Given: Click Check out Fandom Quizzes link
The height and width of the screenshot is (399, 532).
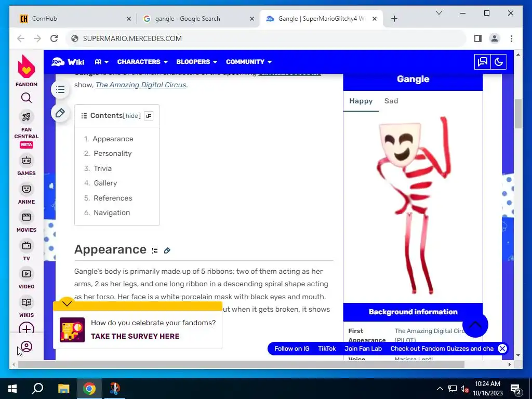Looking at the screenshot, I should pos(442,349).
